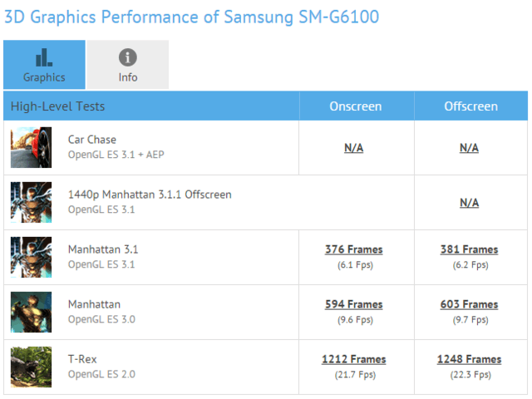The image size is (532, 399).
Task: Click the 603 Frames offscreen link
Action: pyautogui.click(x=469, y=304)
